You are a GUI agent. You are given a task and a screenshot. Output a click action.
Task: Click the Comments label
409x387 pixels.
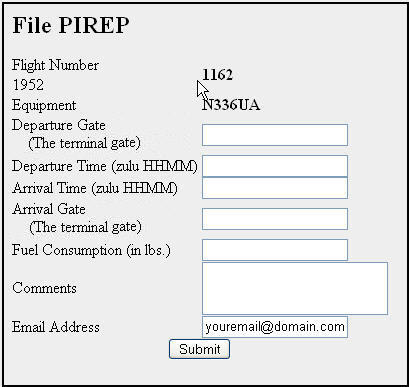[x=44, y=288]
